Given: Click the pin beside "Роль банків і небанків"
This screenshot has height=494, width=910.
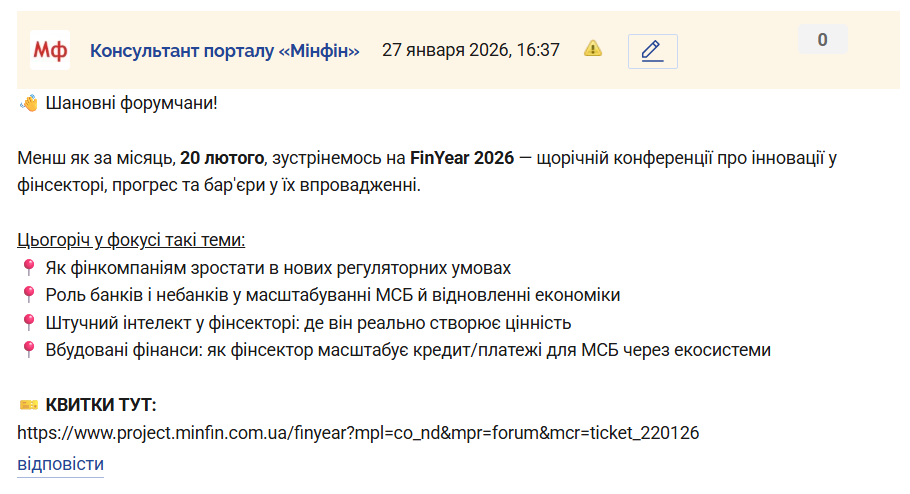Looking at the screenshot, I should pyautogui.click(x=28, y=295).
